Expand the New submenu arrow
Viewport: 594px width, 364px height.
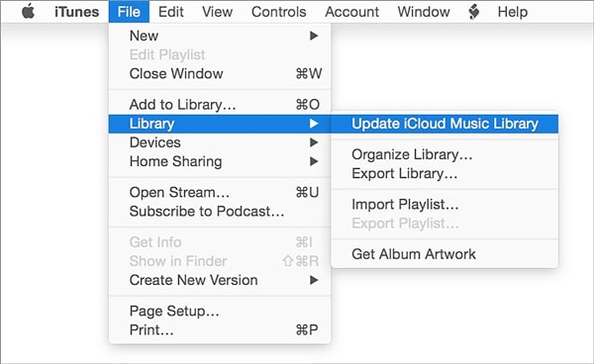tap(314, 36)
